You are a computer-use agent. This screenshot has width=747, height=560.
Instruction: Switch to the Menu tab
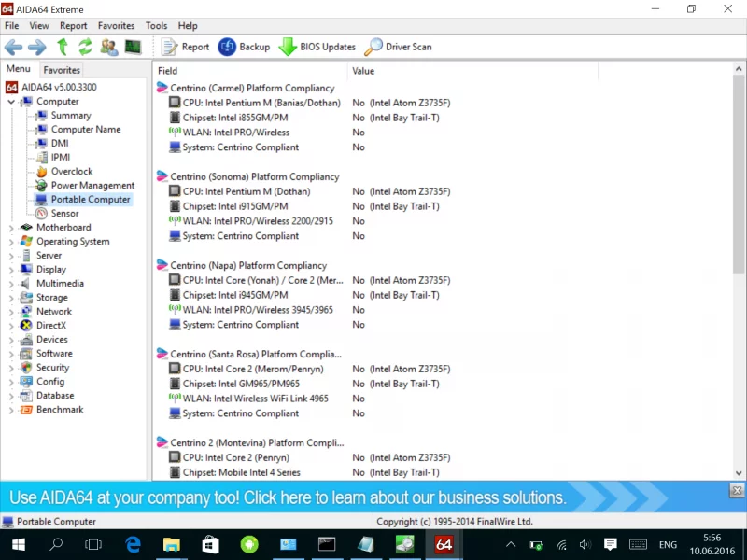tap(18, 69)
